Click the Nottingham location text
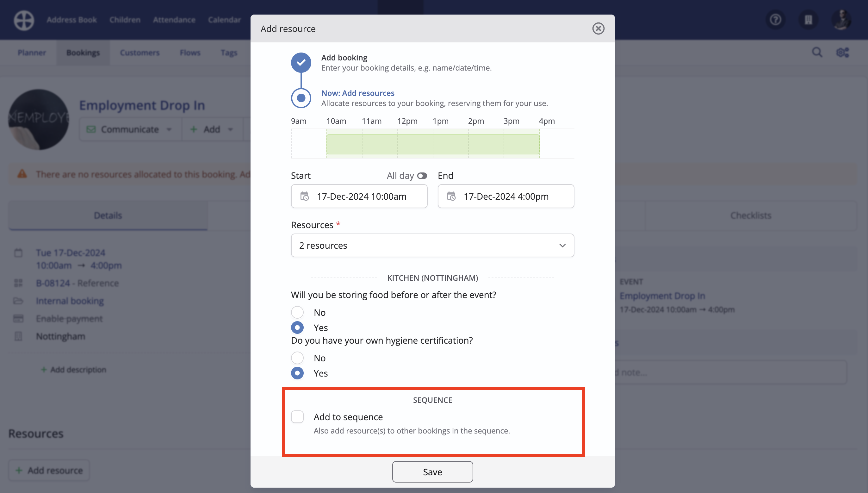Screen dimensions: 868x493 pyautogui.click(x=60, y=336)
